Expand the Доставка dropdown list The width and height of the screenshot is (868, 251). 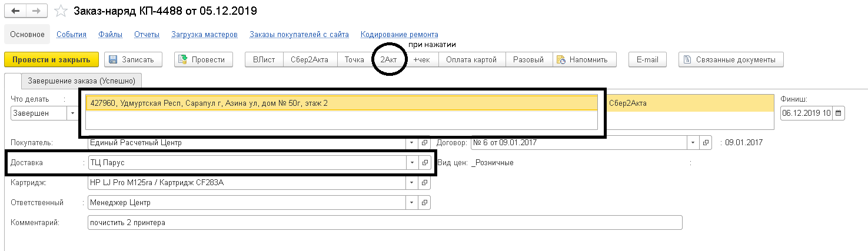pyautogui.click(x=412, y=163)
